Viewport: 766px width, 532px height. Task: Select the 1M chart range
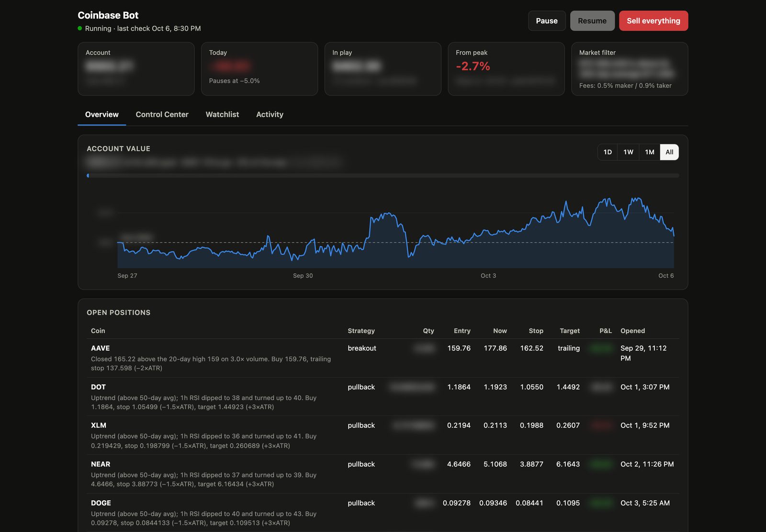[x=649, y=152]
